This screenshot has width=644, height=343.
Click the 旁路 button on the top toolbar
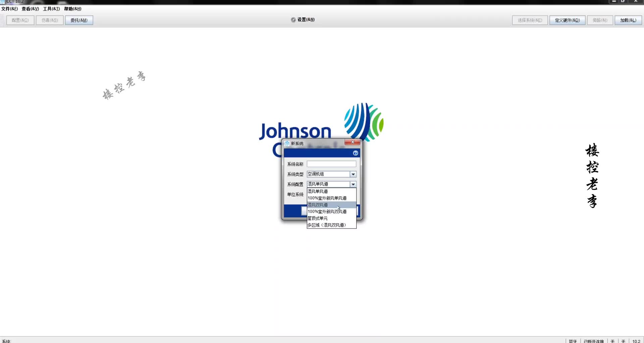(x=600, y=20)
